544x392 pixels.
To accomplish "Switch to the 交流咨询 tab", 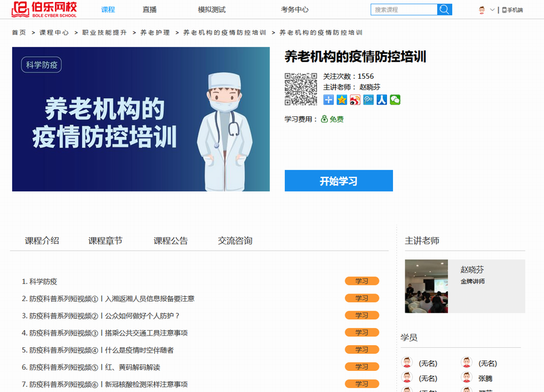I will (x=235, y=240).
